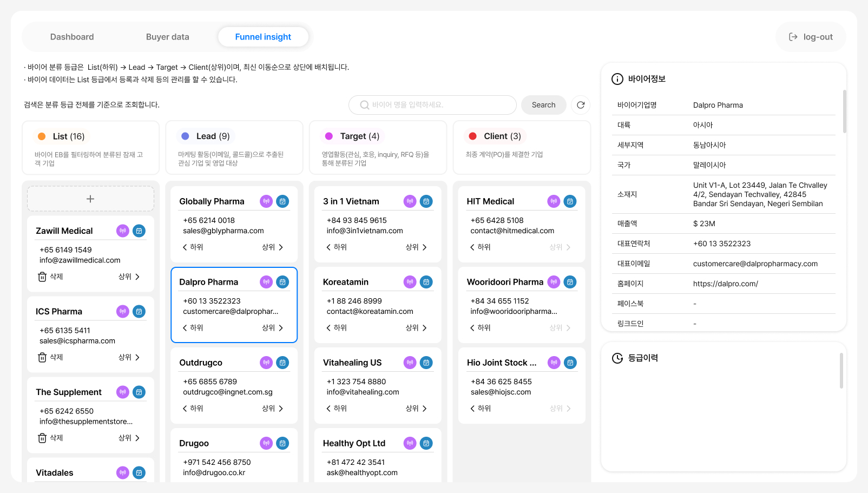Click Globally Pharma's purple broadcast icon

coord(266,201)
